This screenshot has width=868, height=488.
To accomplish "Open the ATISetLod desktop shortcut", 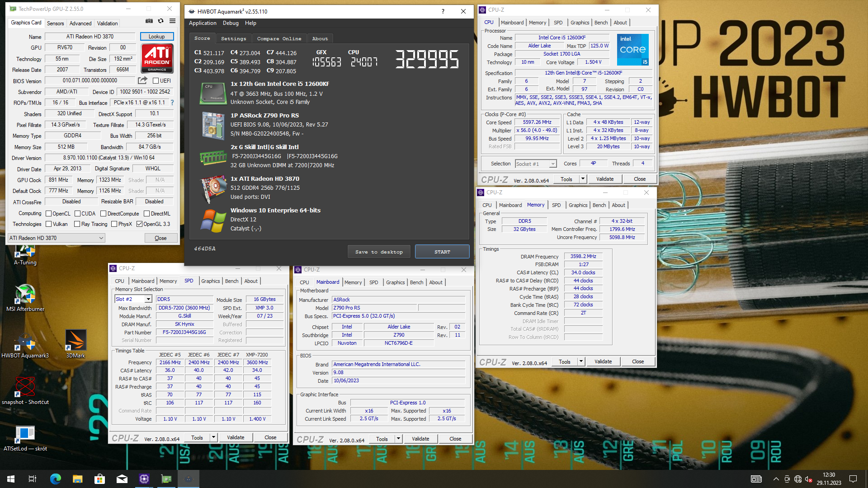I will point(25,438).
